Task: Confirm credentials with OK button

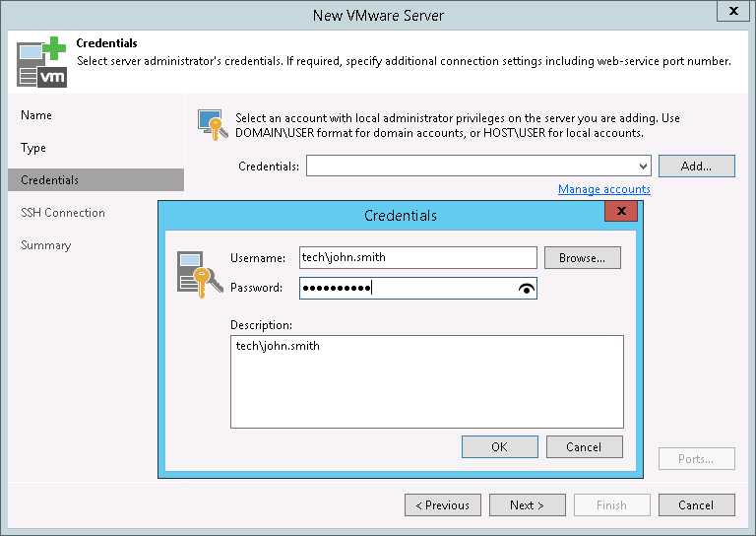Action: click(x=499, y=446)
